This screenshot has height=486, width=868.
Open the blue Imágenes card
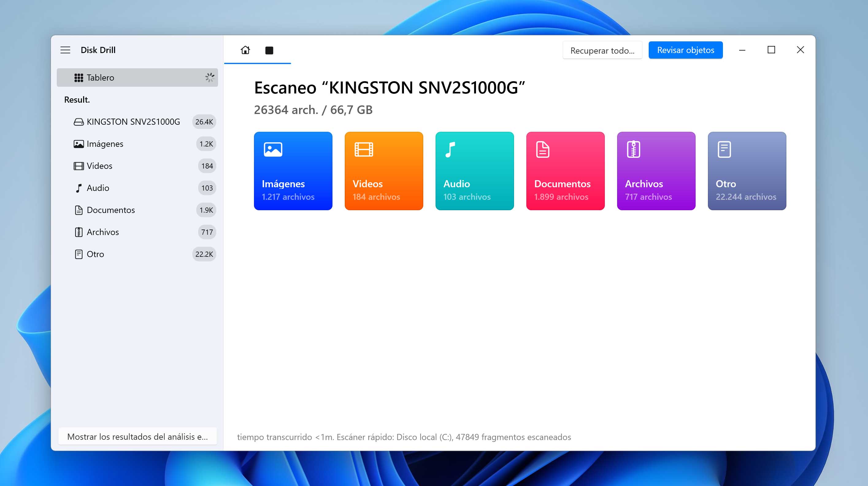[x=293, y=171]
